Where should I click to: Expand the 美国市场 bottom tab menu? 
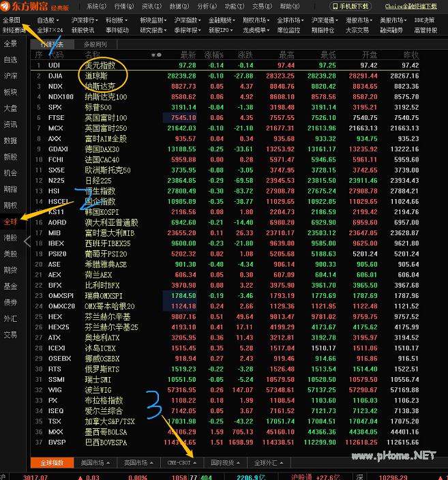tap(95, 463)
